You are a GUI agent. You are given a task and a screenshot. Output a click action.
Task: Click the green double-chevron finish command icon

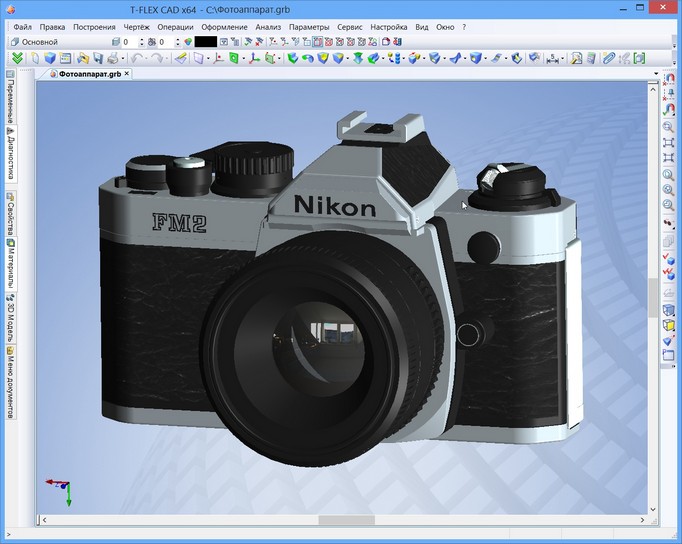[17, 58]
